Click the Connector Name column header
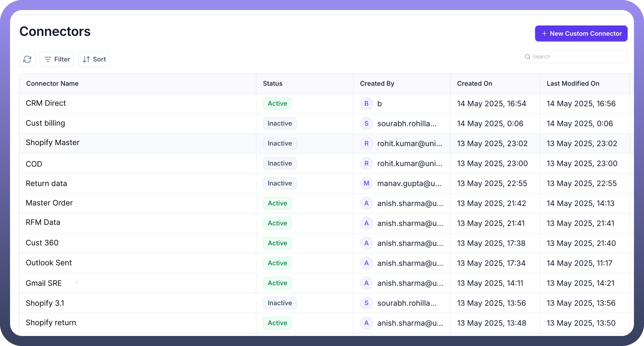The image size is (644, 346). pos(52,83)
